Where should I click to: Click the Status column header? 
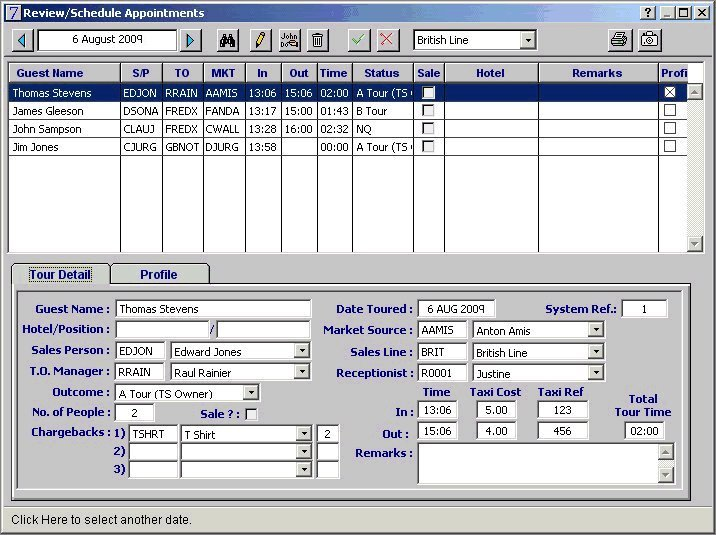tap(382, 73)
